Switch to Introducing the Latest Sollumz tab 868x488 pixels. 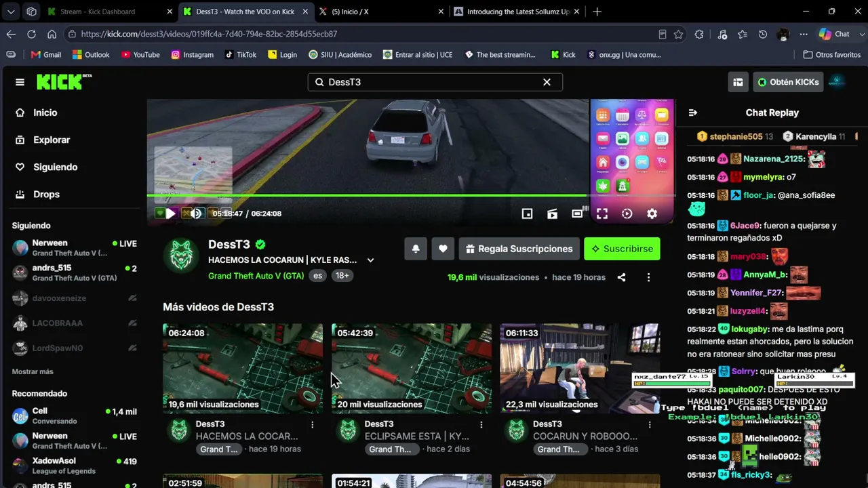(x=518, y=12)
